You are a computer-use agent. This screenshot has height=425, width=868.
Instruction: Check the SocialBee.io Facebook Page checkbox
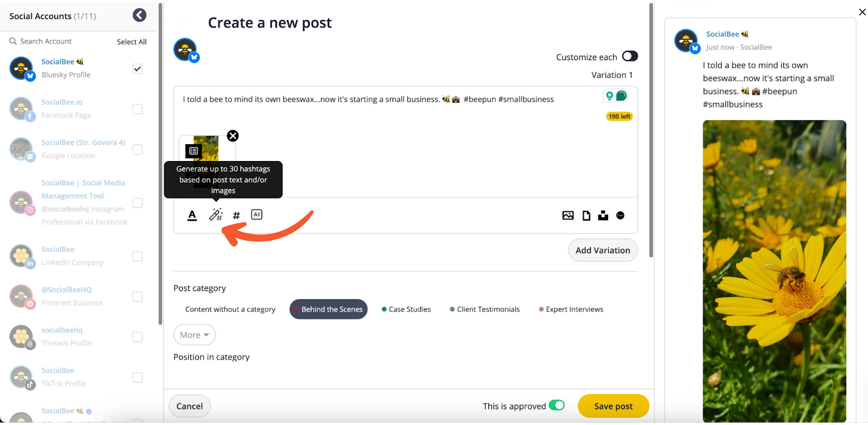pos(138,109)
